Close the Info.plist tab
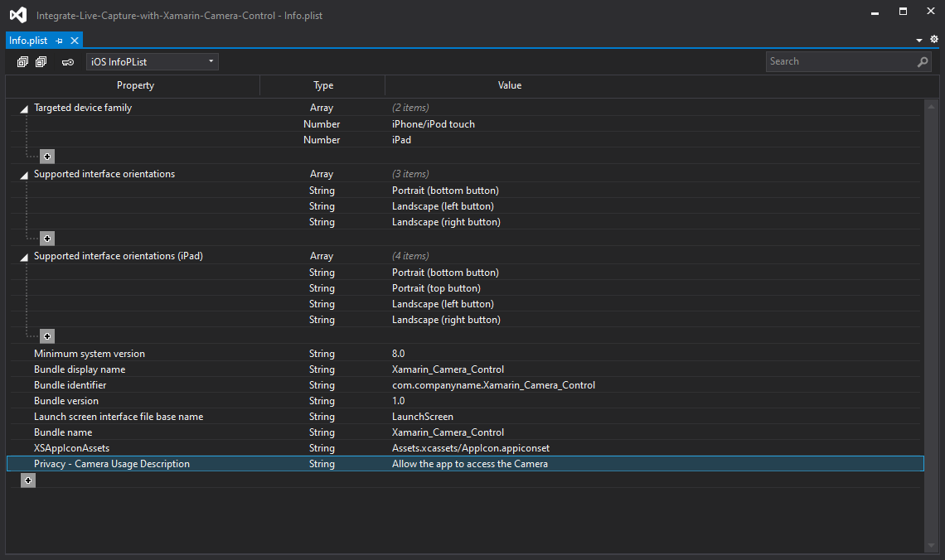 pos(75,41)
